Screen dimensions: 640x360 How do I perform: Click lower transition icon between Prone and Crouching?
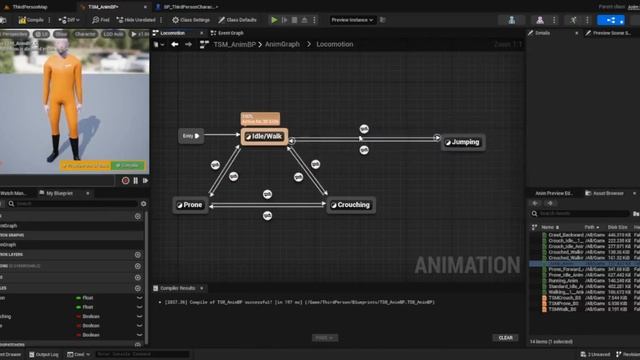click(267, 216)
